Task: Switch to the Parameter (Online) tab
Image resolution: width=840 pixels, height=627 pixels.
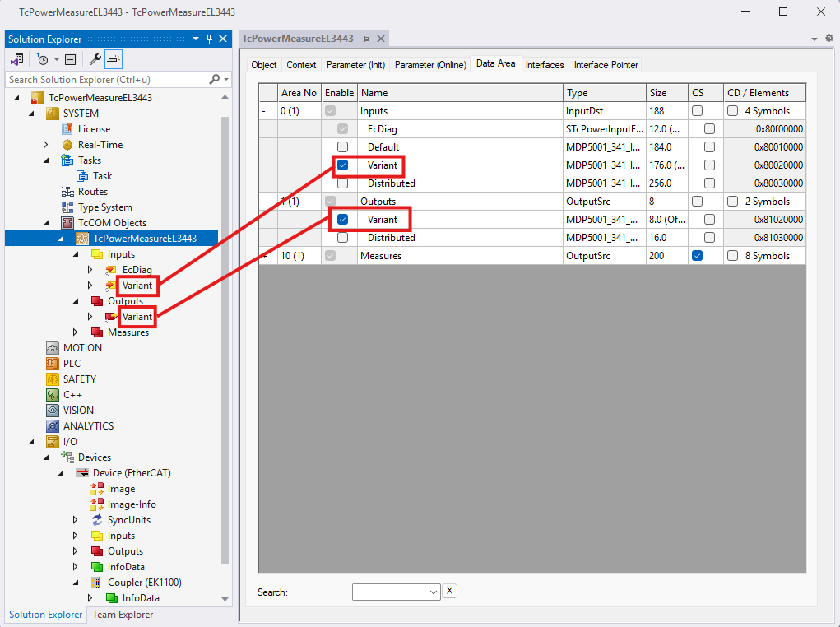Action: tap(430, 65)
